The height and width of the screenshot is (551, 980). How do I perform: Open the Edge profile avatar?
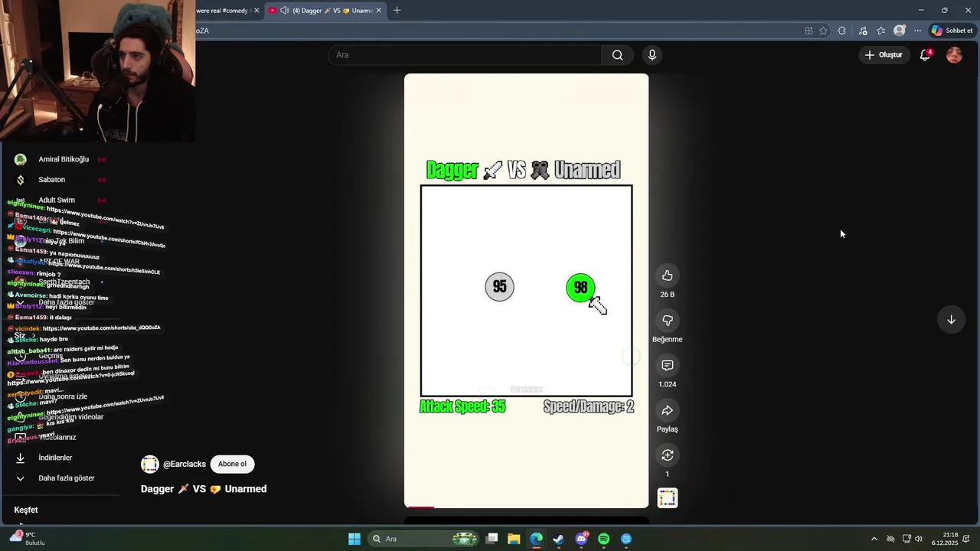click(x=900, y=31)
